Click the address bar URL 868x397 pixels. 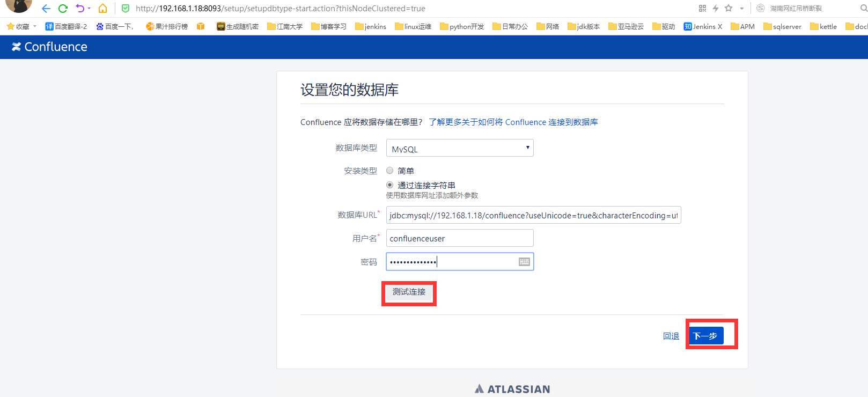point(281,9)
